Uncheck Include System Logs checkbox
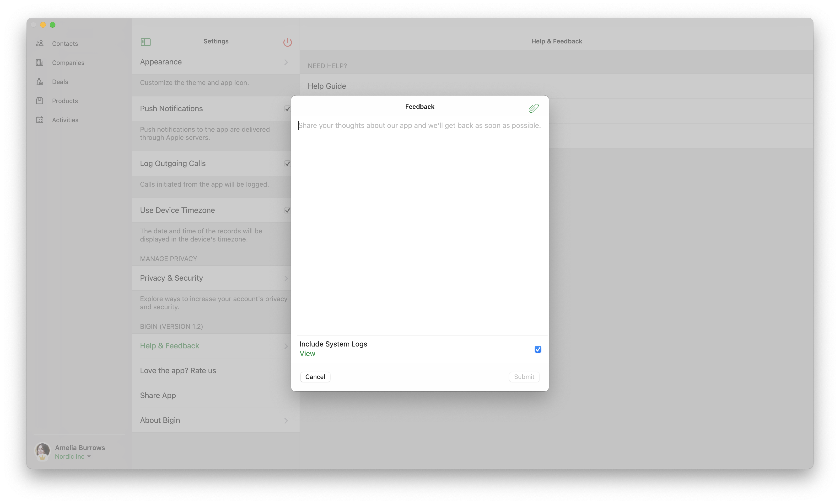The image size is (840, 504). click(x=538, y=349)
